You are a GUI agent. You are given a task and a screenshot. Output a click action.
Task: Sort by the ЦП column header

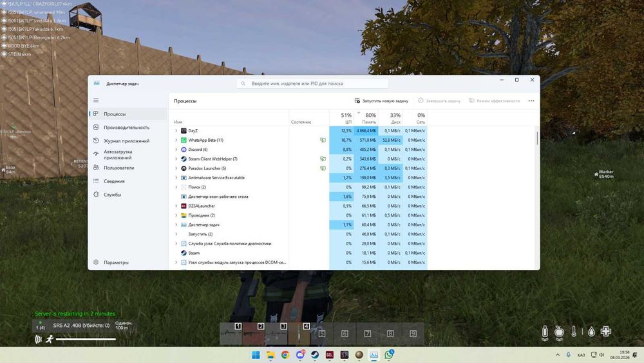click(341, 118)
